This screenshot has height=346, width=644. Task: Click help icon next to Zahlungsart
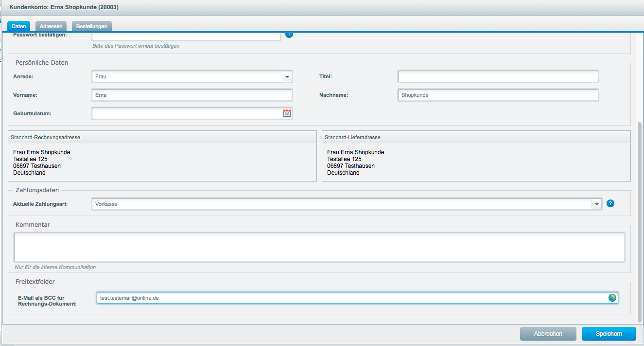click(610, 203)
